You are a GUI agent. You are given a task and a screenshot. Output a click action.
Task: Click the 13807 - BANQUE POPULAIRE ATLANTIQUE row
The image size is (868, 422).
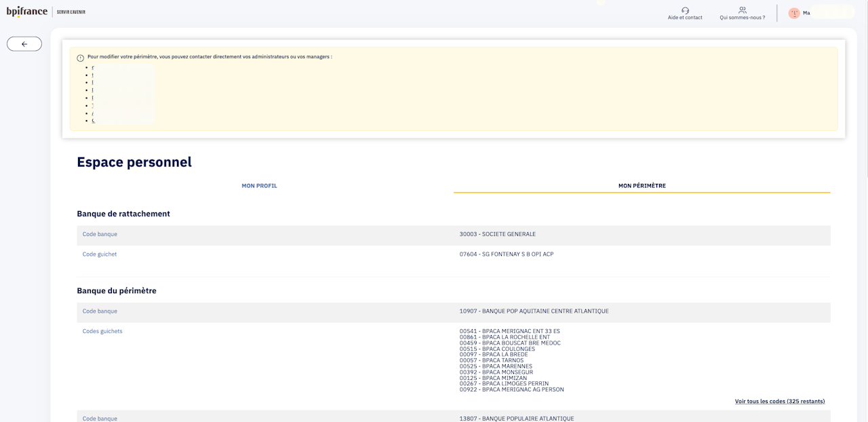pyautogui.click(x=516, y=419)
